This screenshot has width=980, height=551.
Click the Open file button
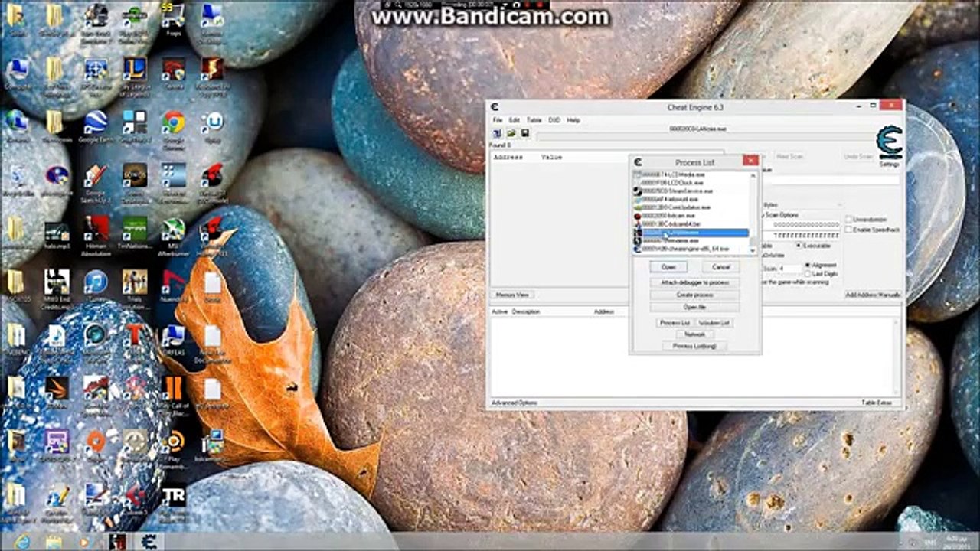coord(695,307)
